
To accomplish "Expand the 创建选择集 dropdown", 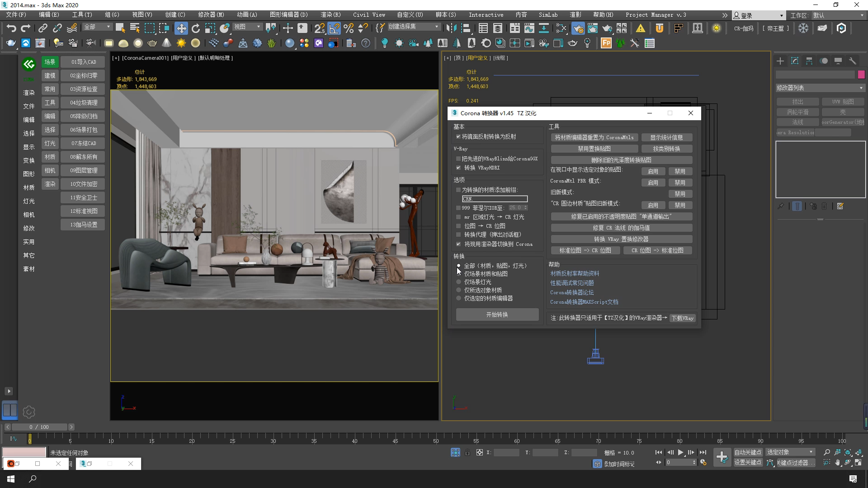I will (x=436, y=27).
